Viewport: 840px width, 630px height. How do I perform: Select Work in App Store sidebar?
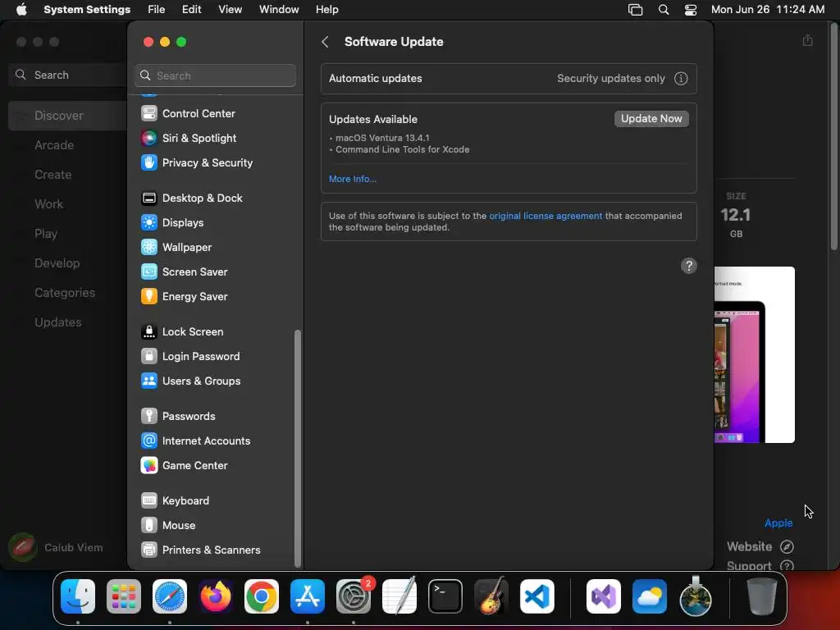pyautogui.click(x=48, y=204)
